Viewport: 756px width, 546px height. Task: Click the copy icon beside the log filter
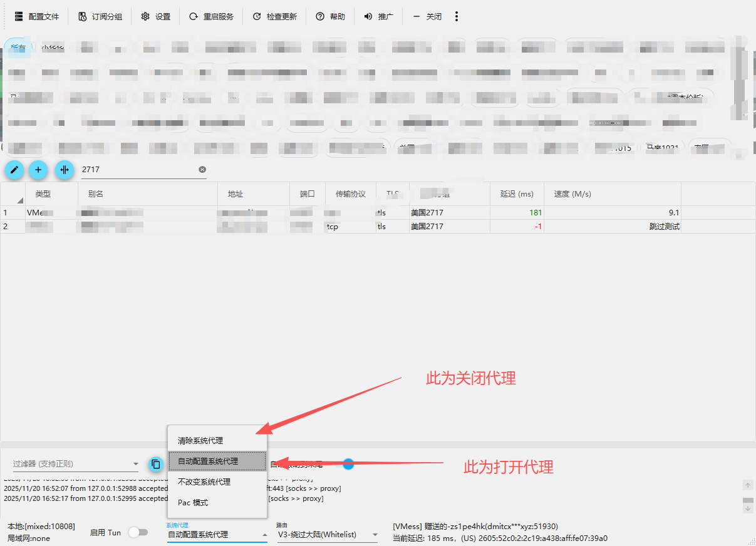pyautogui.click(x=156, y=465)
